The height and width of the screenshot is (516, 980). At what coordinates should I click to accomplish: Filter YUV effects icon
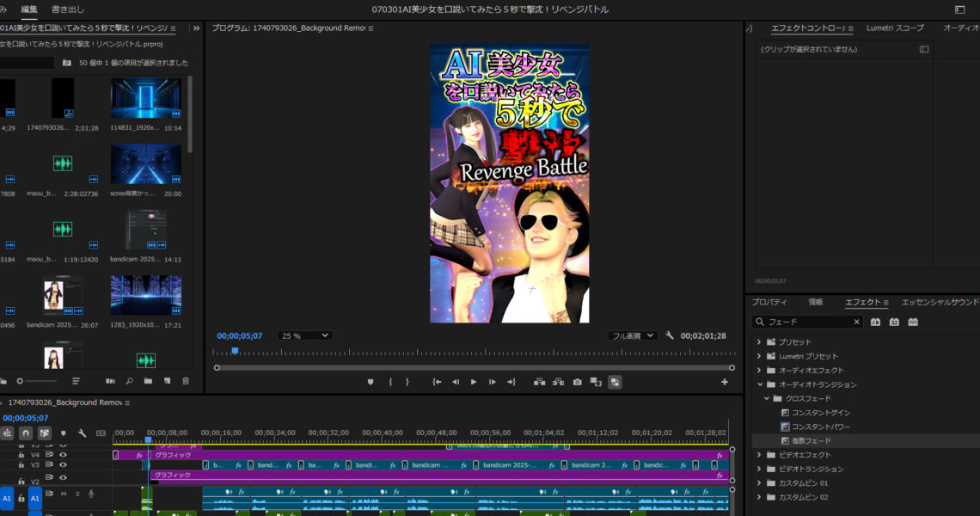(x=913, y=322)
